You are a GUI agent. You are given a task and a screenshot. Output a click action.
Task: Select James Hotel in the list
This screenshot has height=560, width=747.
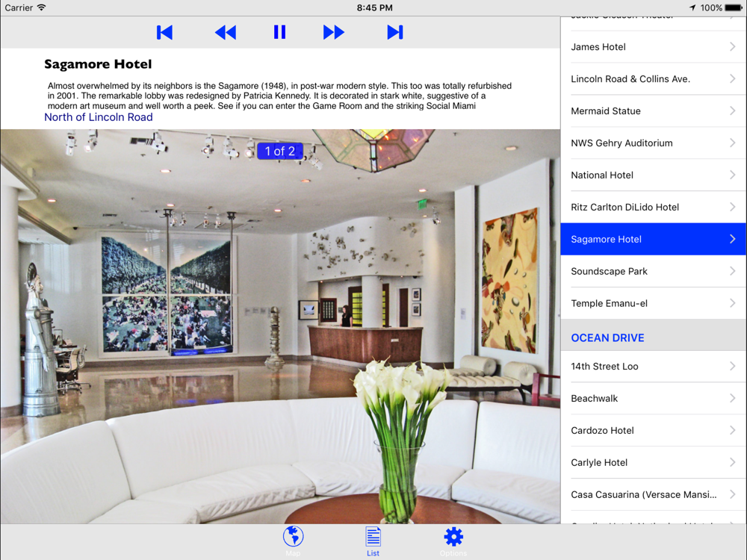click(653, 46)
